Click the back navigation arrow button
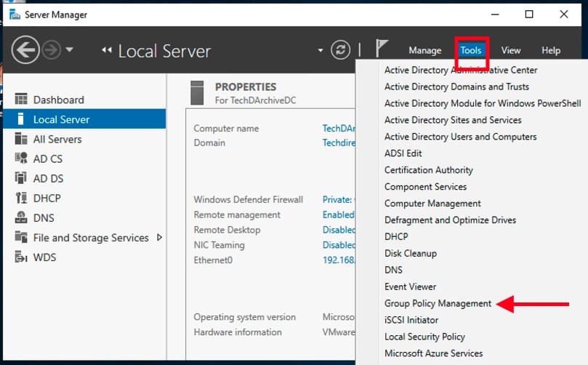This screenshot has width=588, height=365. pos(25,50)
